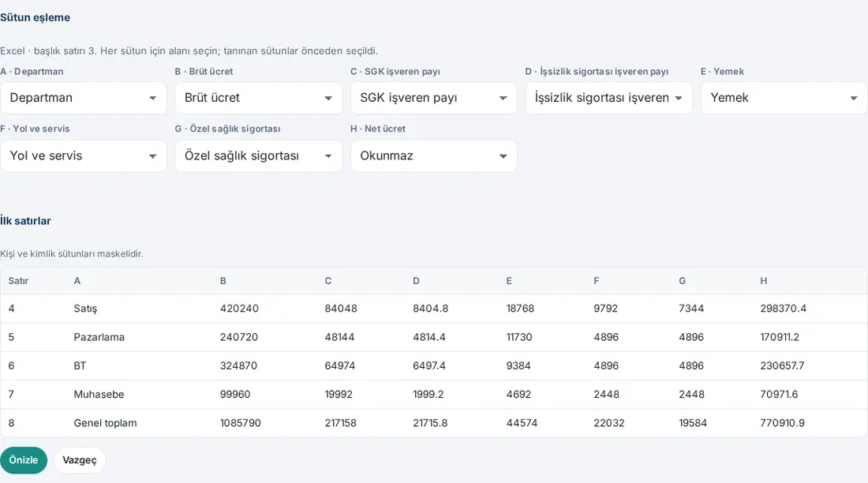Click column header D in preview table

[x=417, y=281]
